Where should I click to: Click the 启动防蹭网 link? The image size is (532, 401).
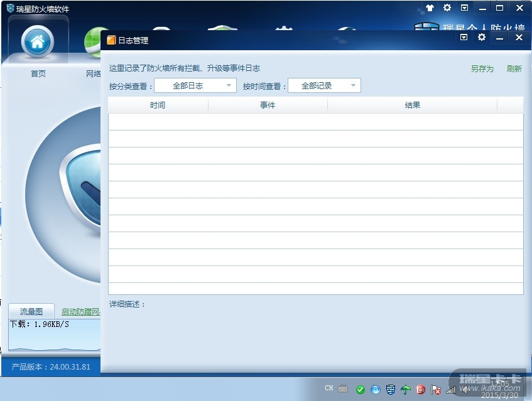(x=81, y=312)
